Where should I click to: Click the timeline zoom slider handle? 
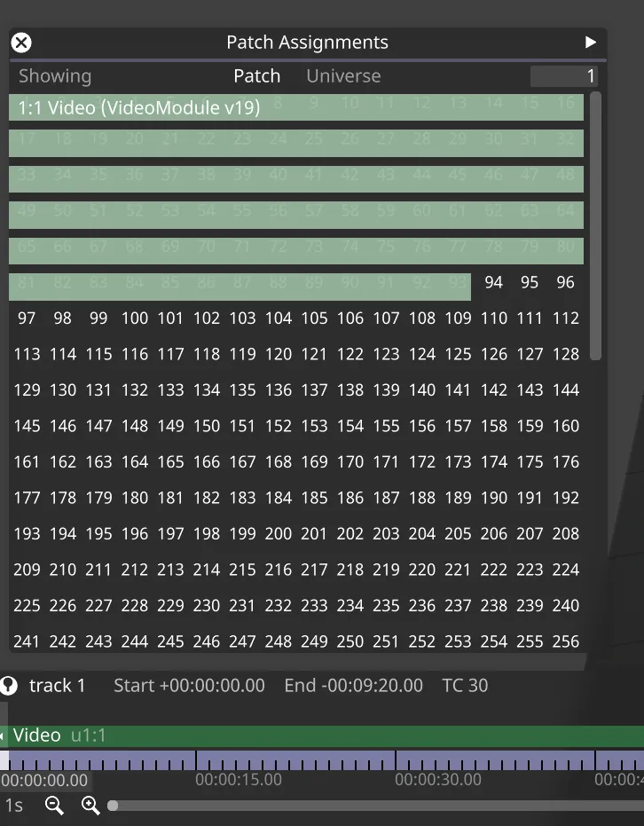pyautogui.click(x=113, y=806)
